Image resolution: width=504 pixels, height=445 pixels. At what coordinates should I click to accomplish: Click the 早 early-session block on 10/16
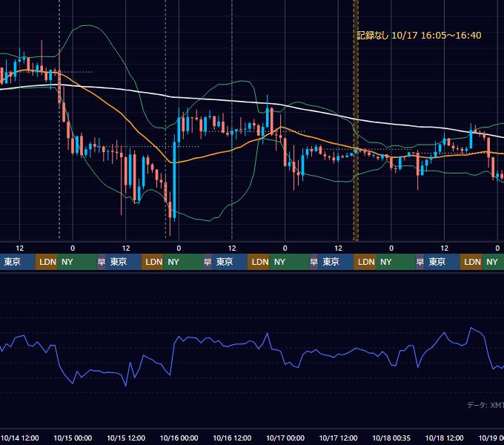208,262
